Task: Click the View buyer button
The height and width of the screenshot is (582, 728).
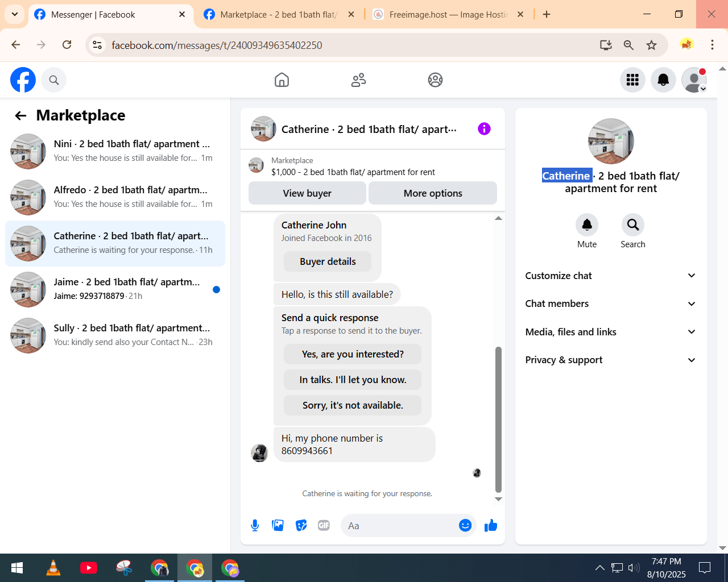Action: (x=307, y=193)
